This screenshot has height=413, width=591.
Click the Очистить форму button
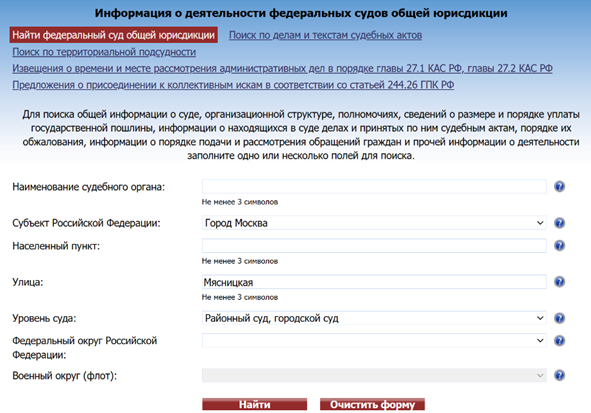point(372,404)
